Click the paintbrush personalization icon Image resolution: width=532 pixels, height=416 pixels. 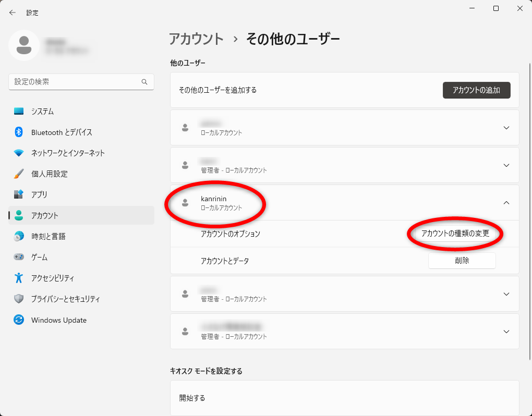coord(19,174)
